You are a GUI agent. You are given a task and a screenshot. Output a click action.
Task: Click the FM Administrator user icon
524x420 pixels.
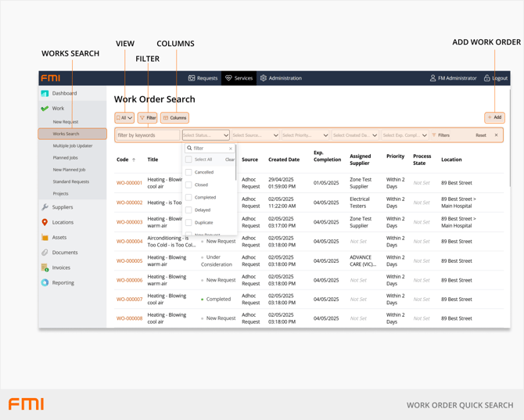tap(432, 78)
